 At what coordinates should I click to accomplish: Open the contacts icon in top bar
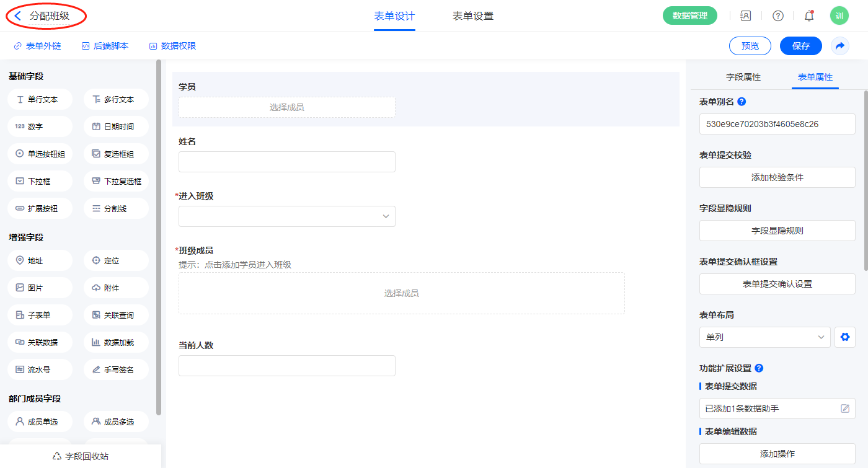pyautogui.click(x=746, y=16)
